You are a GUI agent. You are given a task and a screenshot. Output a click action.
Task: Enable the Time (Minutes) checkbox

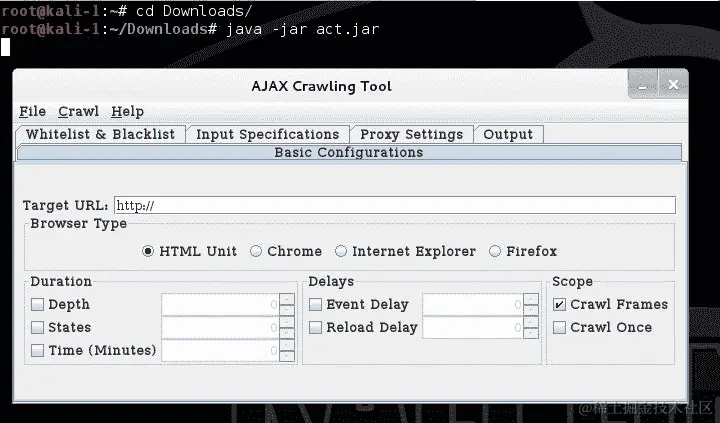37,350
